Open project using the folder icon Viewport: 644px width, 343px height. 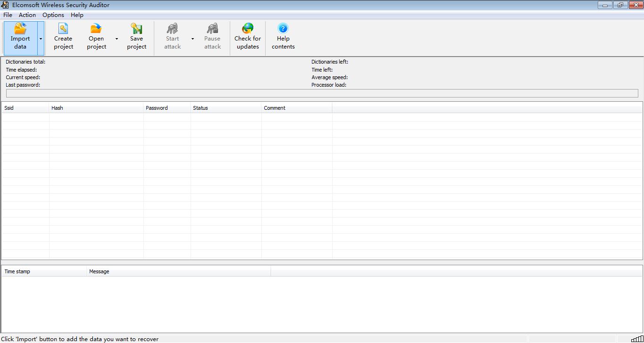[x=96, y=29]
